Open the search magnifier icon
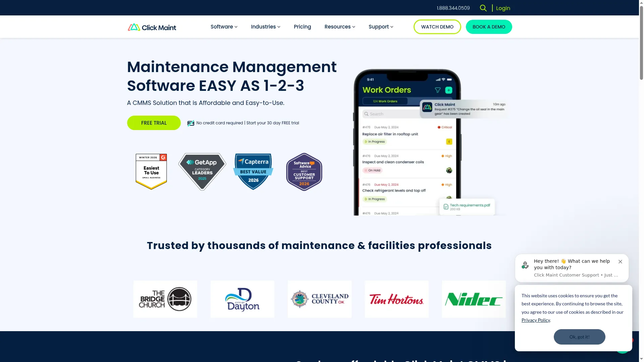The height and width of the screenshot is (362, 644). click(x=483, y=8)
